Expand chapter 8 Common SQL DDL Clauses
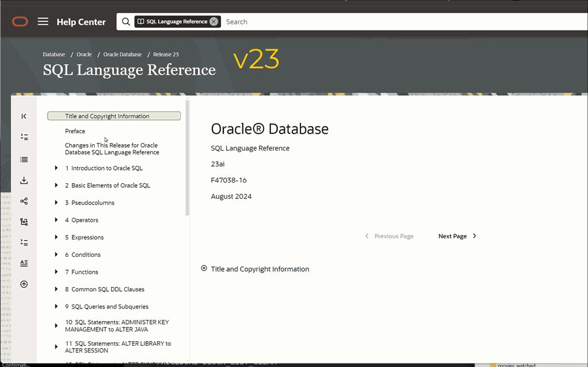 point(56,289)
